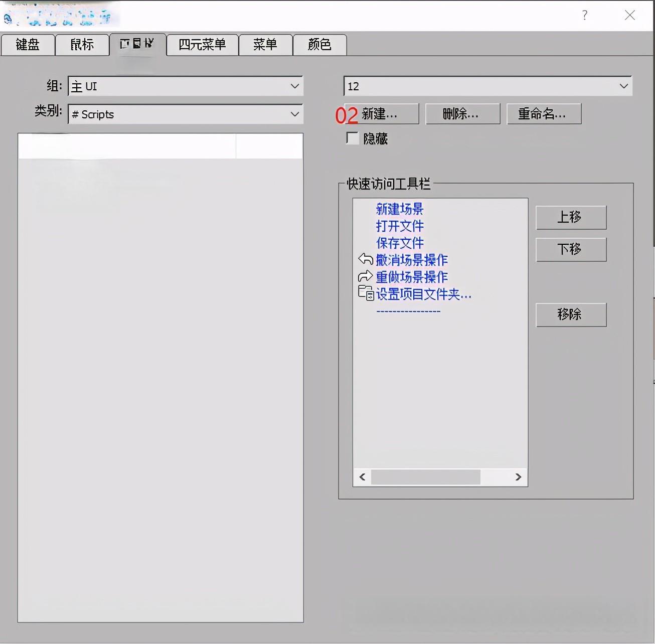The width and height of the screenshot is (655, 644).
Task: Click the left scroll arrow in toolbar list
Action: pyautogui.click(x=362, y=477)
